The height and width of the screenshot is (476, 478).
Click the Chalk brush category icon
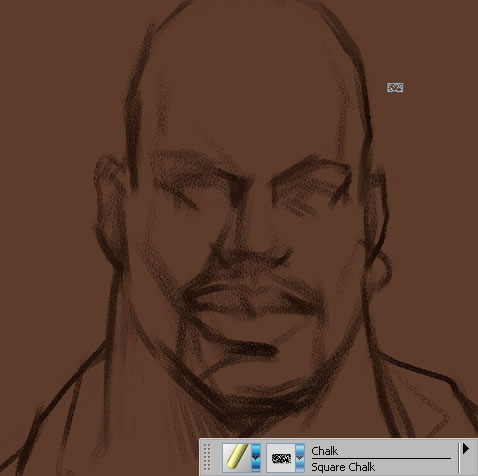coord(237,457)
